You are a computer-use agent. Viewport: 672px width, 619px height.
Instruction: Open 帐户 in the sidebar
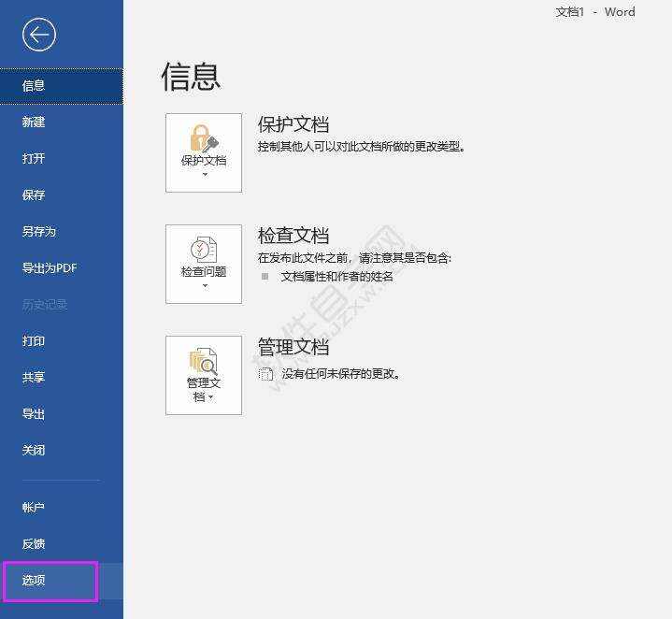[x=62, y=508]
